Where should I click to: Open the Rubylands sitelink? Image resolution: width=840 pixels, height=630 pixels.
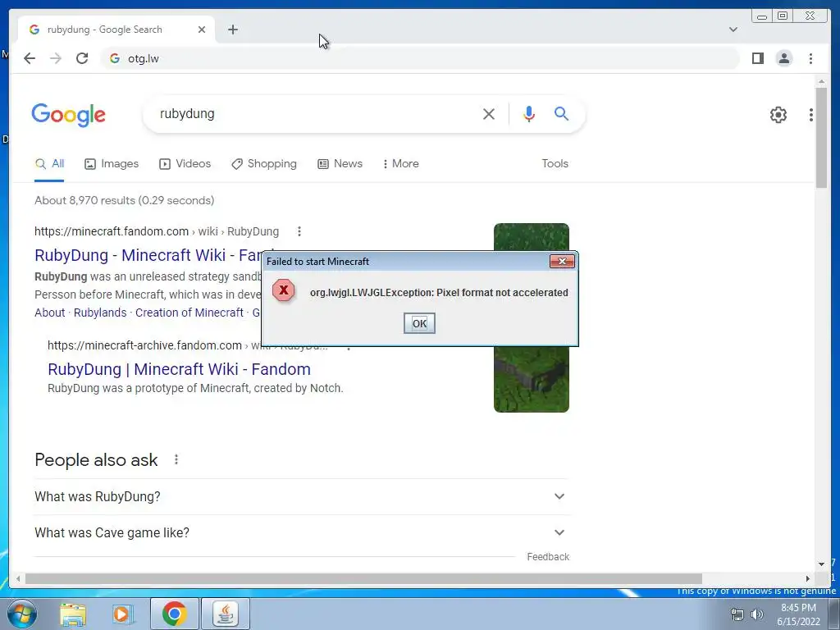[x=99, y=313]
